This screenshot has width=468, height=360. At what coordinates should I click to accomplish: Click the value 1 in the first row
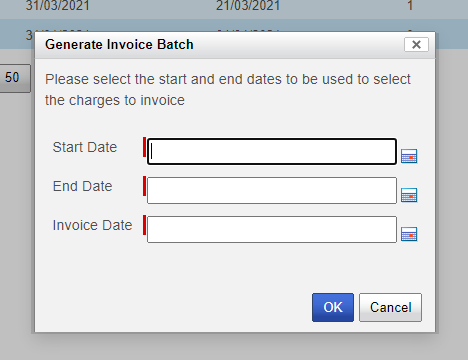coord(410,5)
